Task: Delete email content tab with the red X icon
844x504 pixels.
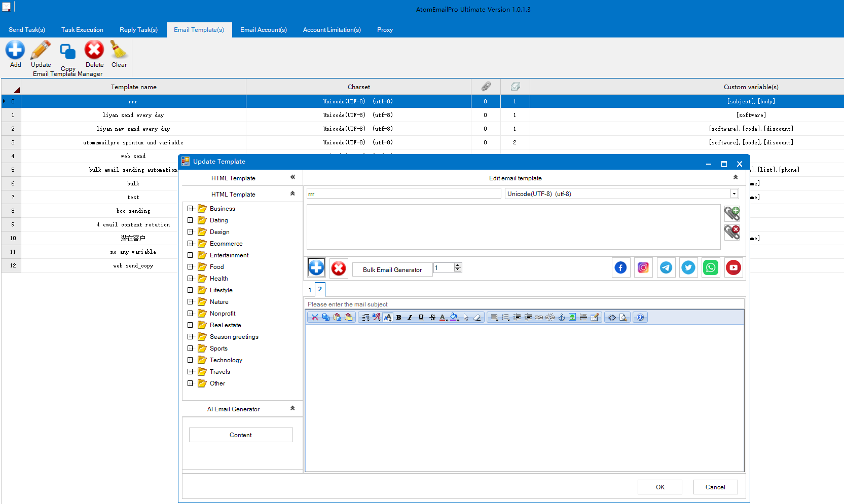Action: coord(339,268)
